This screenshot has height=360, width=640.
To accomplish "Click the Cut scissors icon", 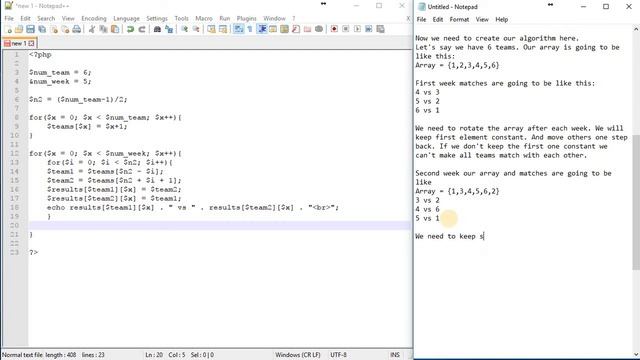I will pyautogui.click(x=92, y=29).
